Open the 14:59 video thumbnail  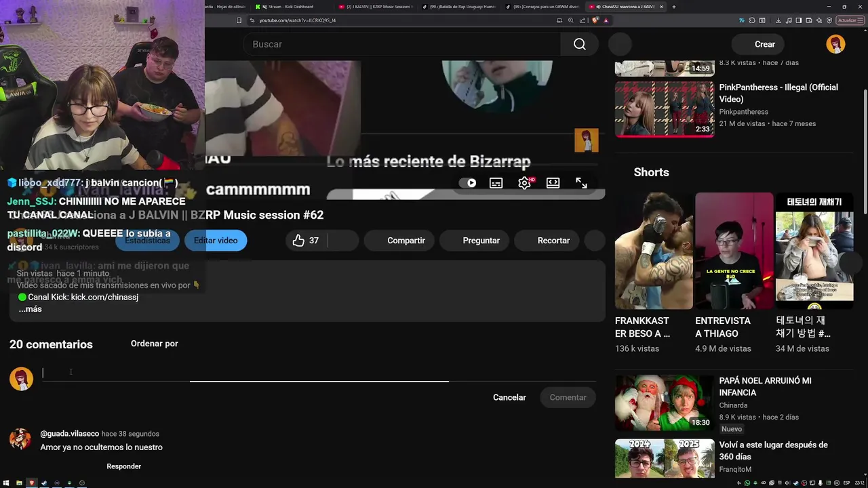pyautogui.click(x=665, y=68)
